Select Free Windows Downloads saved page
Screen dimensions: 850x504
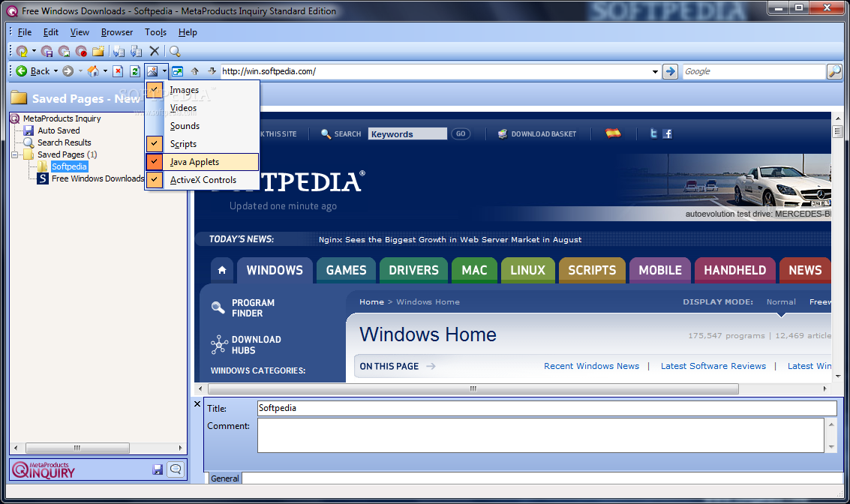[x=98, y=178]
